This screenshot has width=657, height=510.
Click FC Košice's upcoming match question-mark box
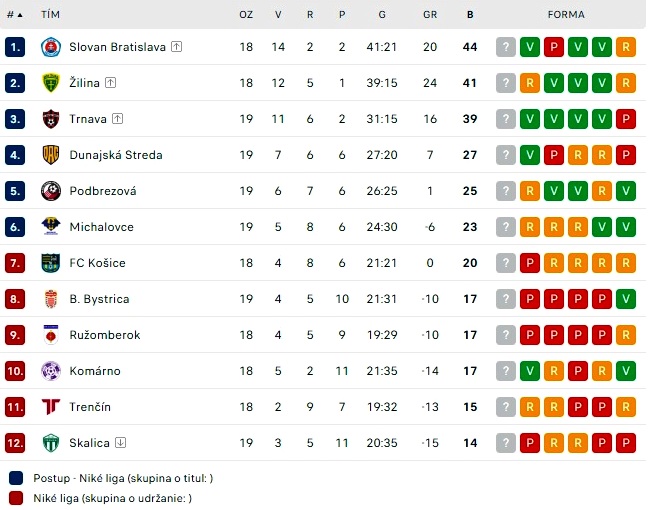tap(506, 263)
